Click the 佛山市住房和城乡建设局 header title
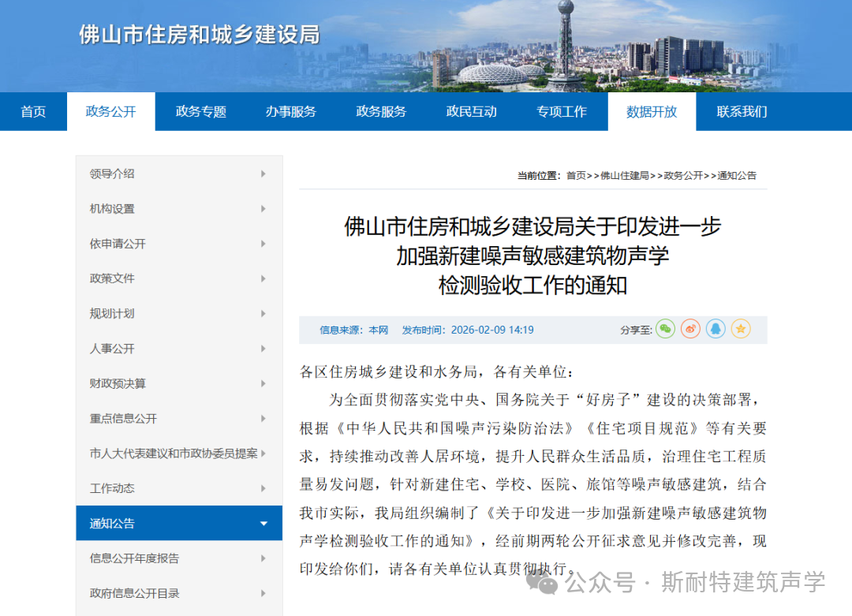 point(199,35)
